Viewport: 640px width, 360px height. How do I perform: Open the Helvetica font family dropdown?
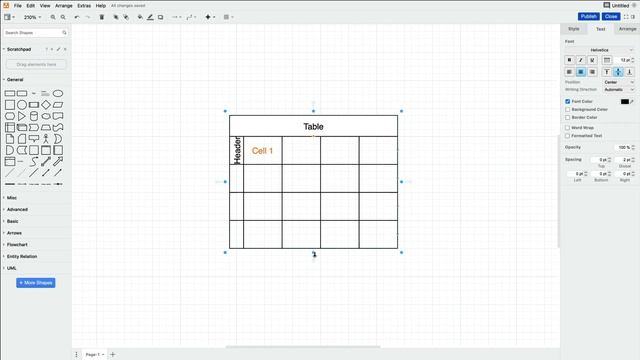click(x=600, y=50)
